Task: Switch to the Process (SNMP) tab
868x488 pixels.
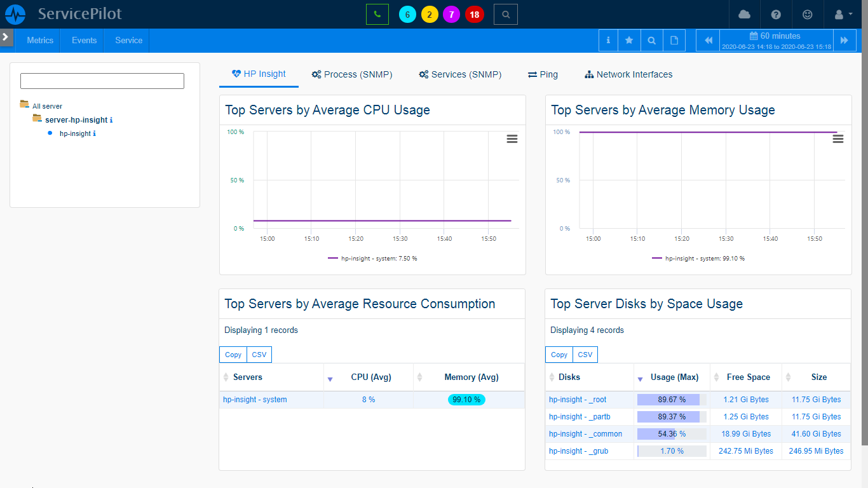Action: click(352, 74)
